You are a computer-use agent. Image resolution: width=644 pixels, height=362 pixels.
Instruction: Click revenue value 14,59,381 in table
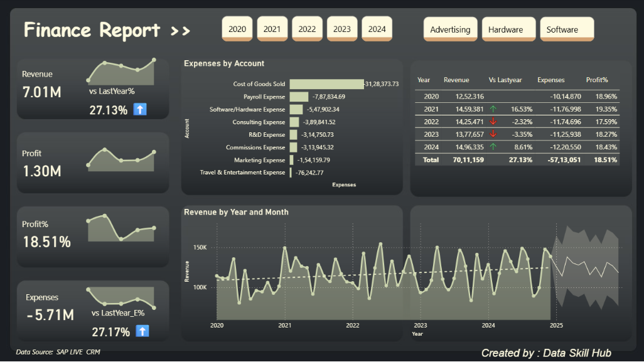point(470,109)
